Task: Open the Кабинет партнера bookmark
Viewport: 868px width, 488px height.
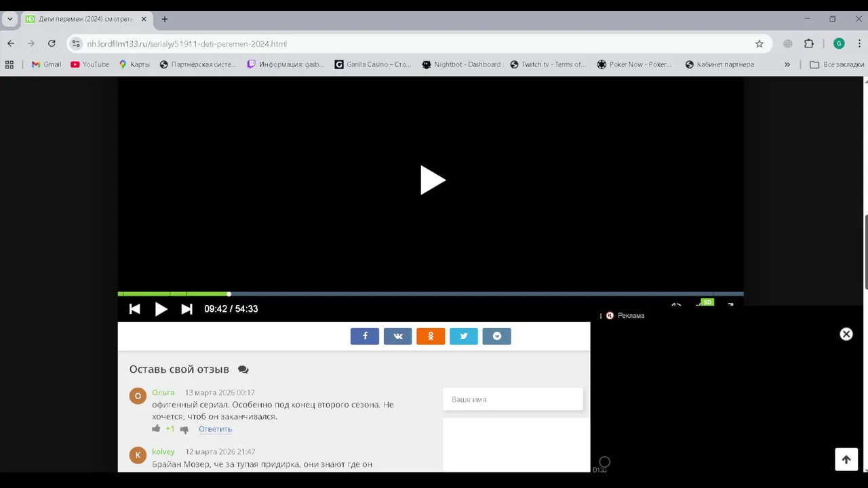Action: pos(719,64)
